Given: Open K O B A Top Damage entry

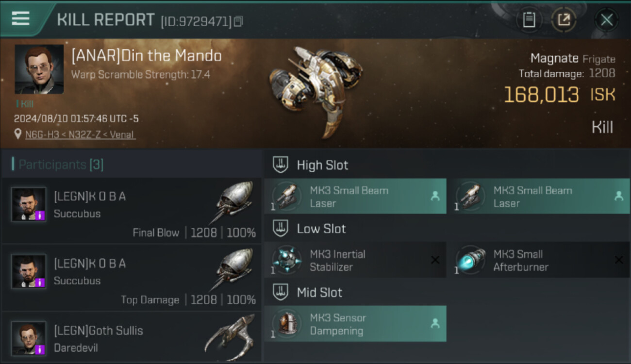Looking at the screenshot, I should pos(131,277).
